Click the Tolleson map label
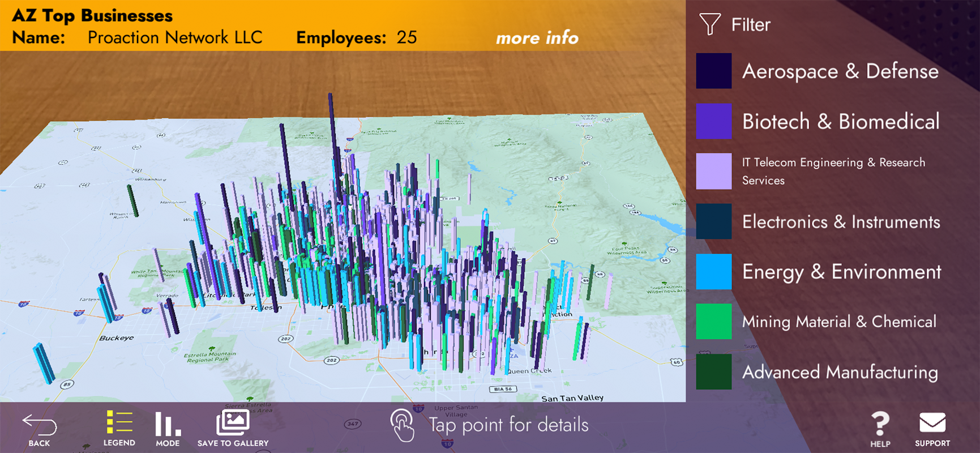The width and height of the screenshot is (980, 453). (x=266, y=307)
